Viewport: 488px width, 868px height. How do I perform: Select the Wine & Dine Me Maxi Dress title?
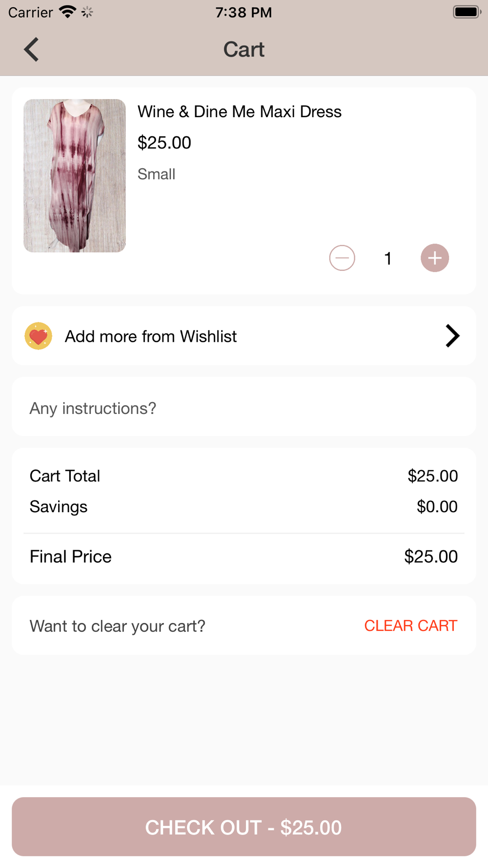click(240, 112)
